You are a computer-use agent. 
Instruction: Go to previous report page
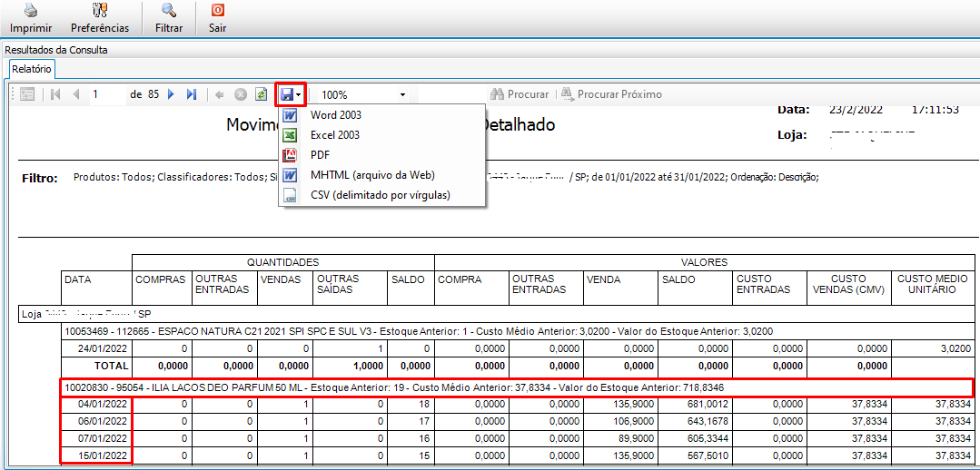pos(76,95)
